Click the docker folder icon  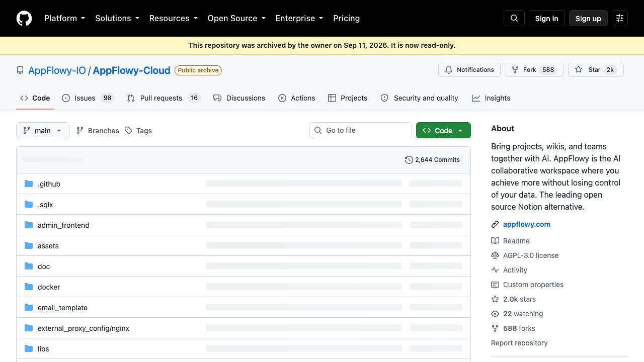(x=29, y=287)
